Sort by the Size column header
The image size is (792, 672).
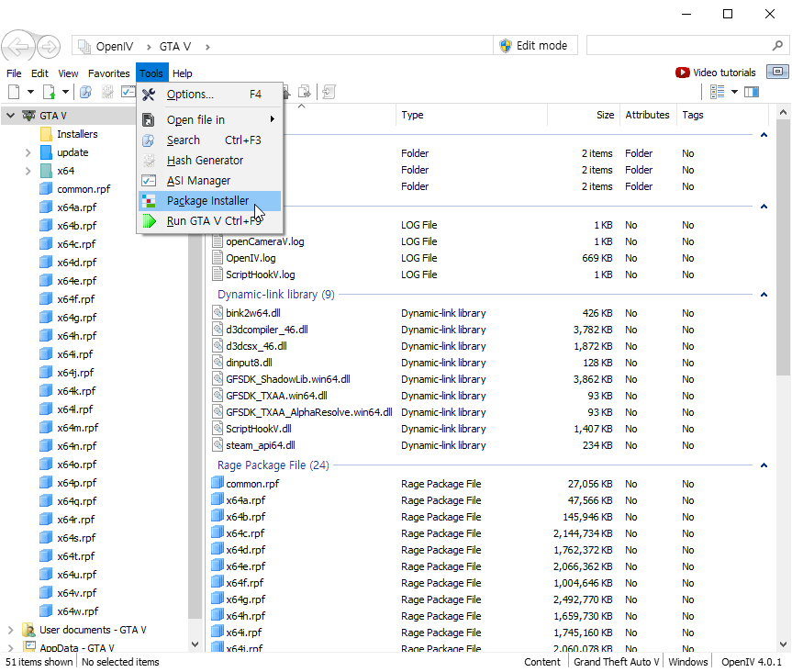pyautogui.click(x=584, y=115)
